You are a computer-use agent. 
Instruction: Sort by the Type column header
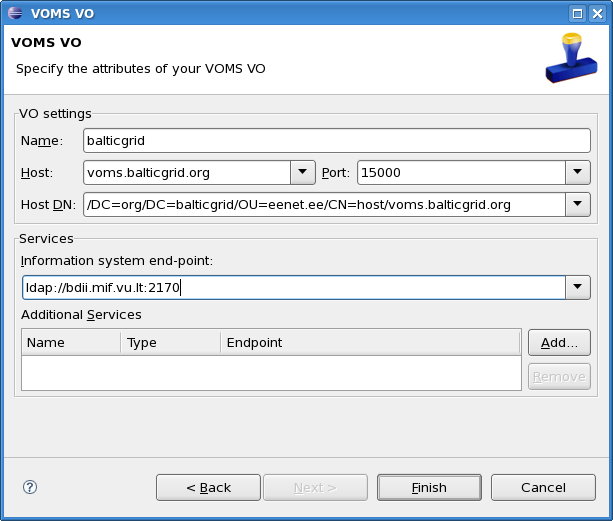tap(170, 343)
